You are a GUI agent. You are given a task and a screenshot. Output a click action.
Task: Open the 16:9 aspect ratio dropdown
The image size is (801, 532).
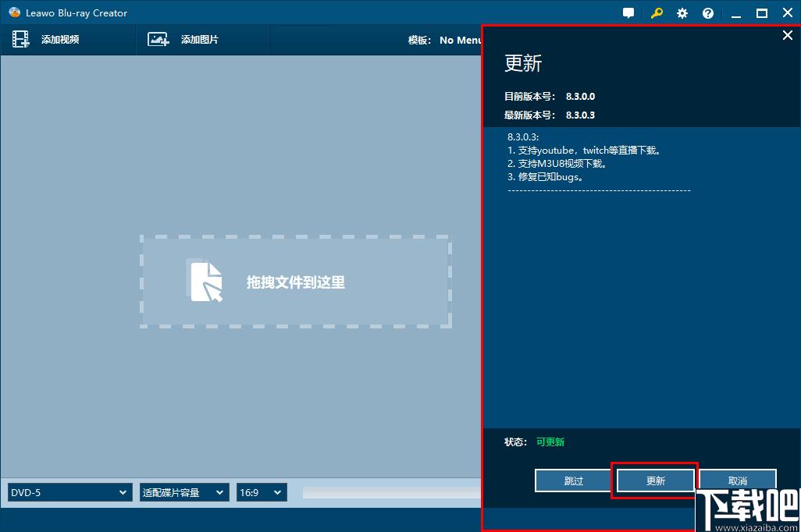262,493
